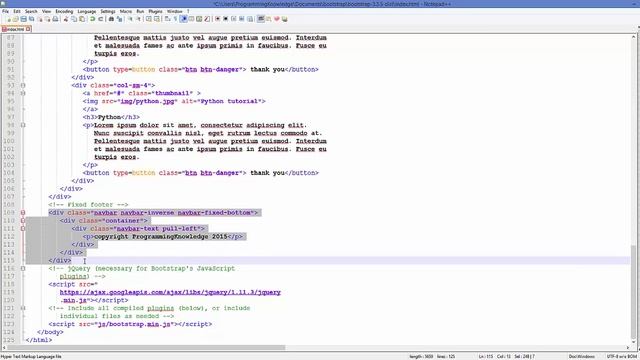Click the Dos\Windows status bar field

tap(582, 357)
